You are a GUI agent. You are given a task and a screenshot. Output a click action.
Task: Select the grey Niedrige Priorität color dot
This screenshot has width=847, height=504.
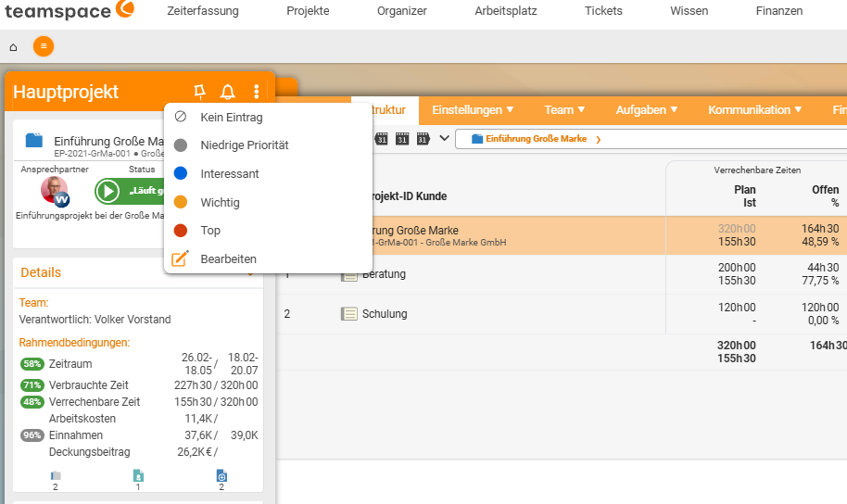(x=181, y=145)
